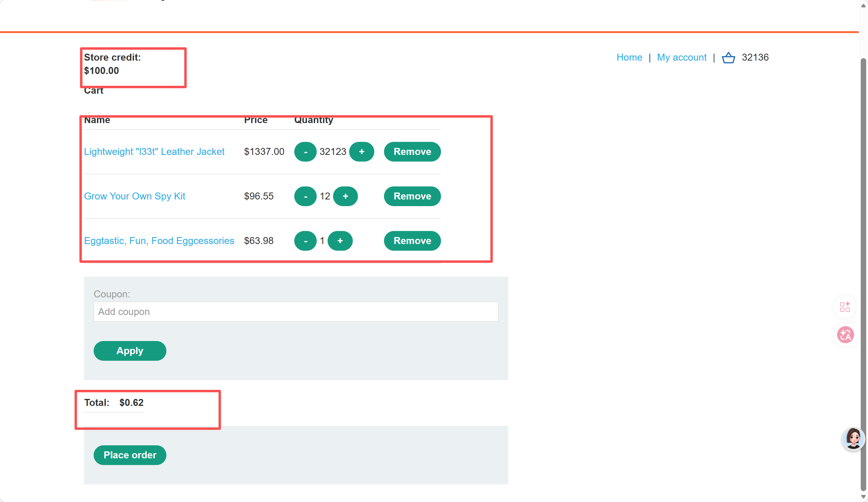Open the shopping basket icon
The image size is (868, 502).
[x=728, y=58]
